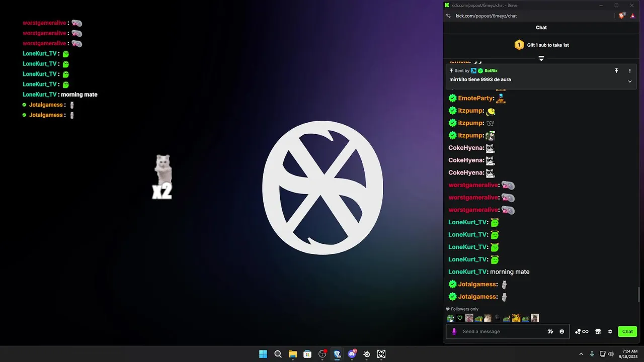Open Windows taskbar Search
This screenshot has width=644, height=362.
tap(278, 354)
